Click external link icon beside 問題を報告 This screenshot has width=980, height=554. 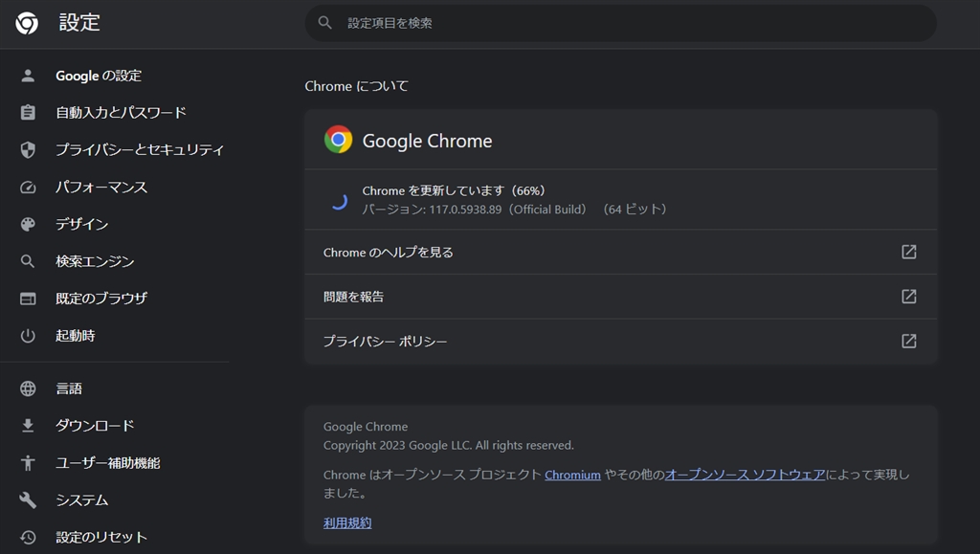pyautogui.click(x=909, y=297)
